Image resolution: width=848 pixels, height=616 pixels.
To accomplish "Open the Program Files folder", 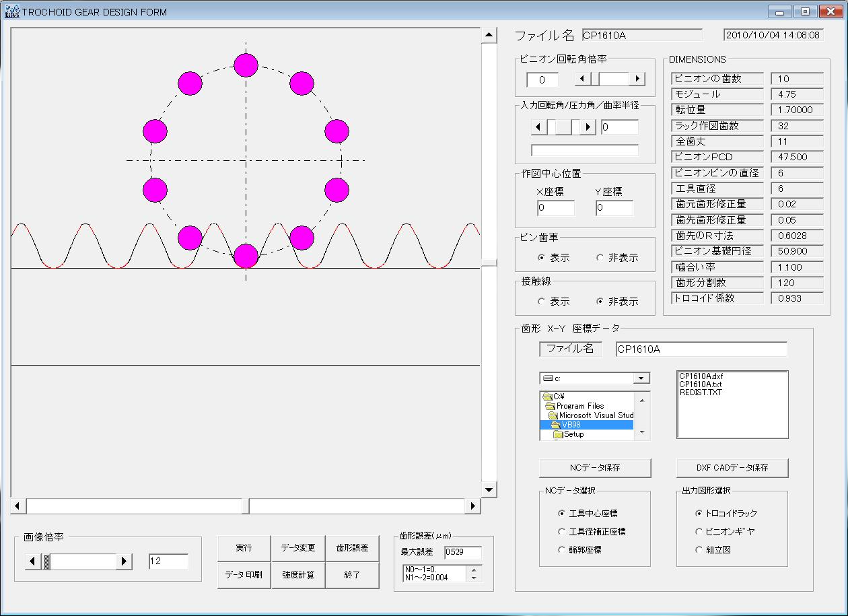I will click(579, 406).
